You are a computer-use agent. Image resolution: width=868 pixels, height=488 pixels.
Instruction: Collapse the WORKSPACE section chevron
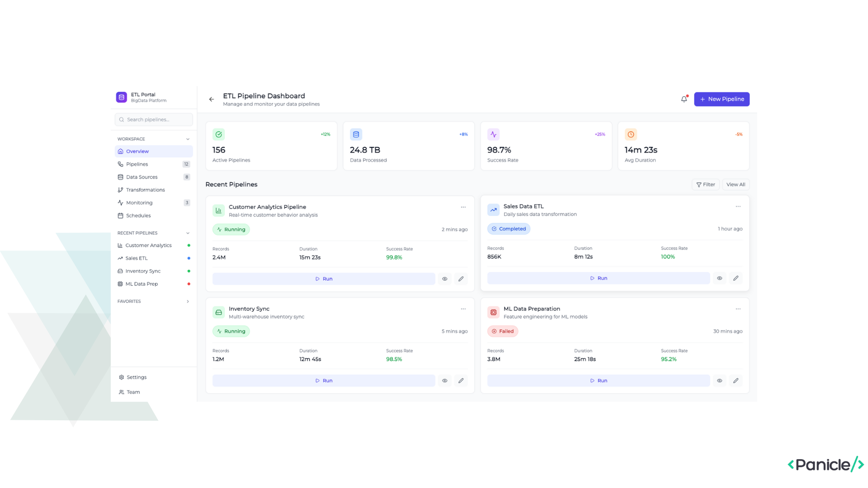click(188, 139)
